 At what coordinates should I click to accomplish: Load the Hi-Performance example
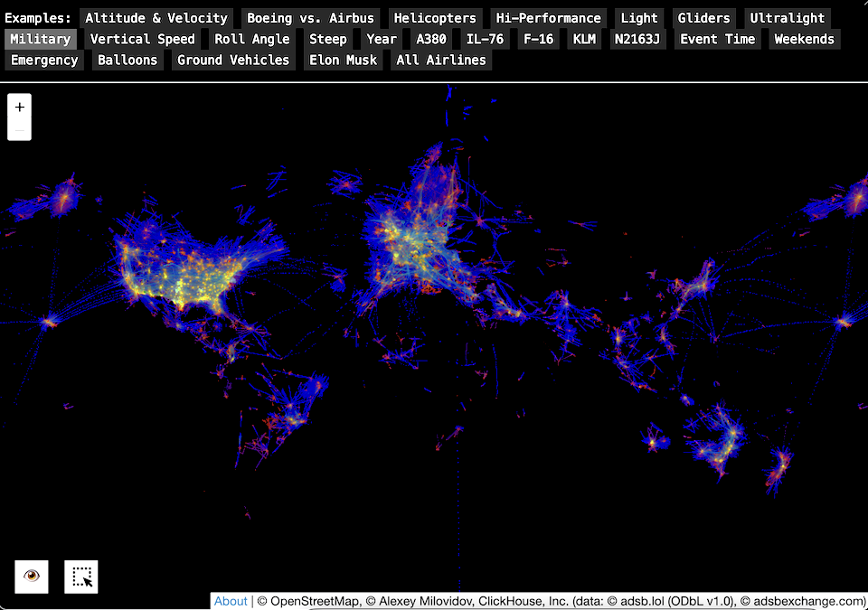(548, 18)
